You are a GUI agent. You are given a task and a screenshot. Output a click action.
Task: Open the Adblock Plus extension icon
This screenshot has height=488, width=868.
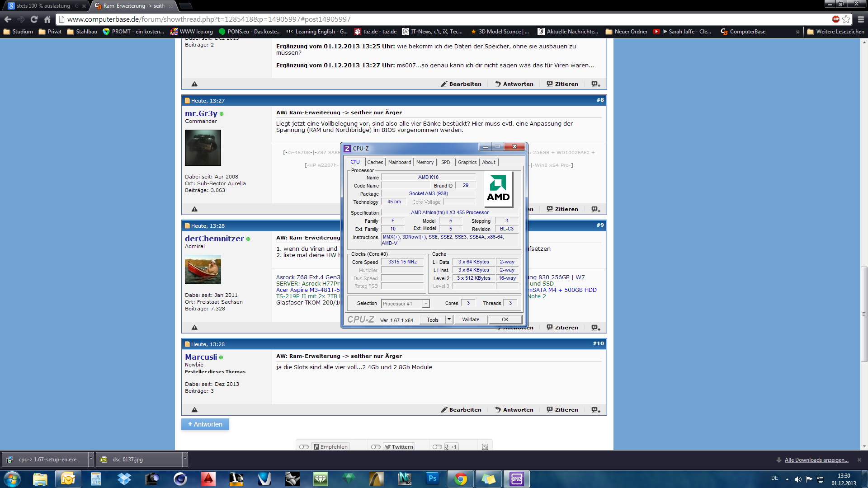point(835,19)
